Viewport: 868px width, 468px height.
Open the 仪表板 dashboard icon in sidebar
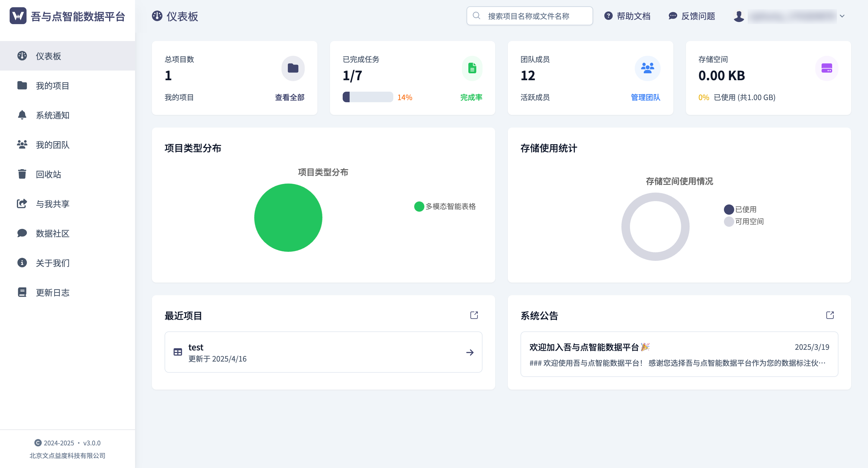tap(22, 56)
